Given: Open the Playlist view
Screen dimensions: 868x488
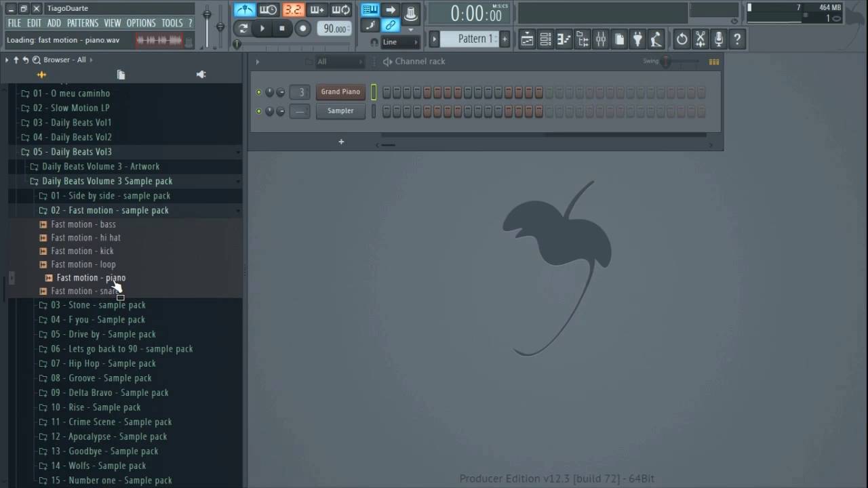Looking at the screenshot, I should [528, 39].
